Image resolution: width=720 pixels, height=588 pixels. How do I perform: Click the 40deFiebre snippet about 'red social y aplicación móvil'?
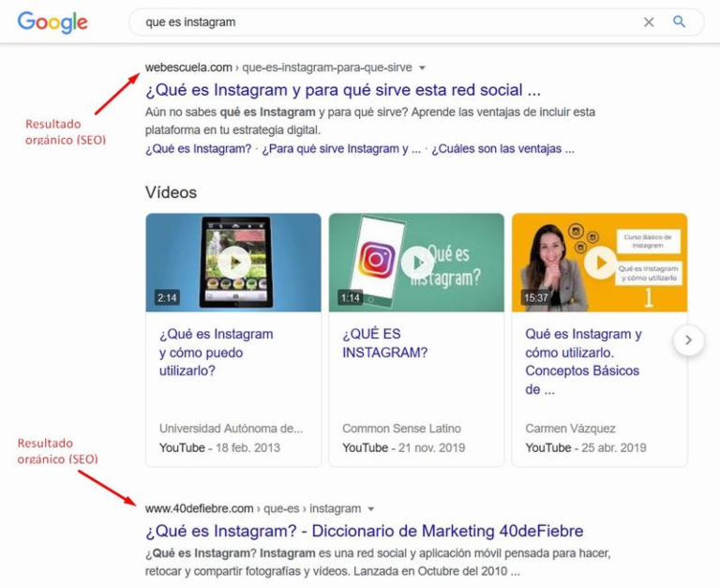[x=378, y=563]
